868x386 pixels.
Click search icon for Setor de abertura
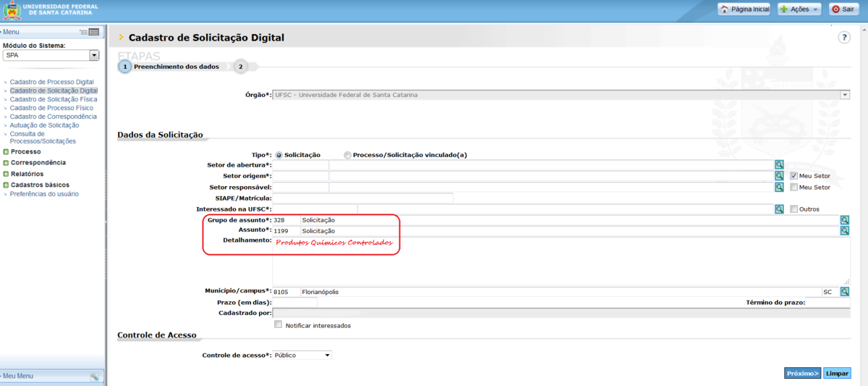click(779, 165)
